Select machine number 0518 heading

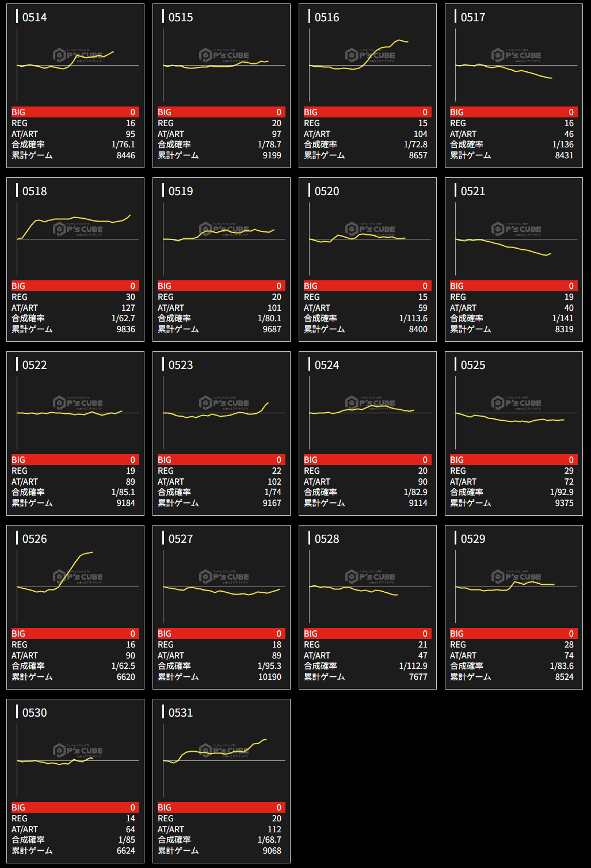35,191
